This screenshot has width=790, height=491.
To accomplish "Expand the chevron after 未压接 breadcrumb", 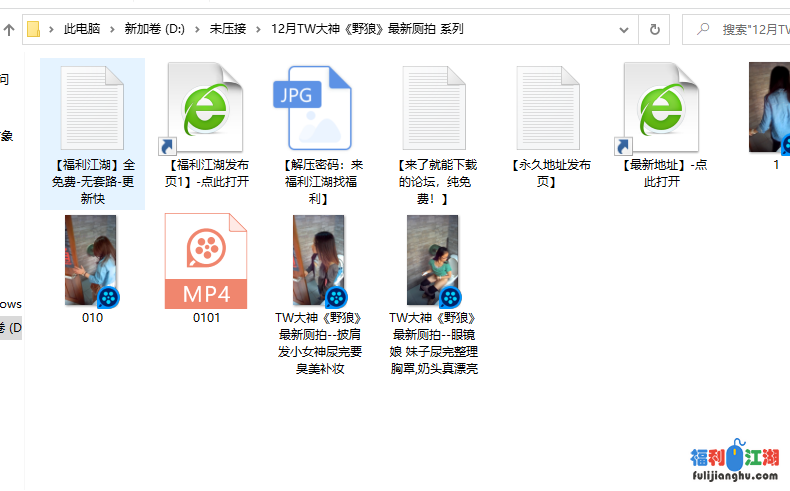I will [260, 29].
